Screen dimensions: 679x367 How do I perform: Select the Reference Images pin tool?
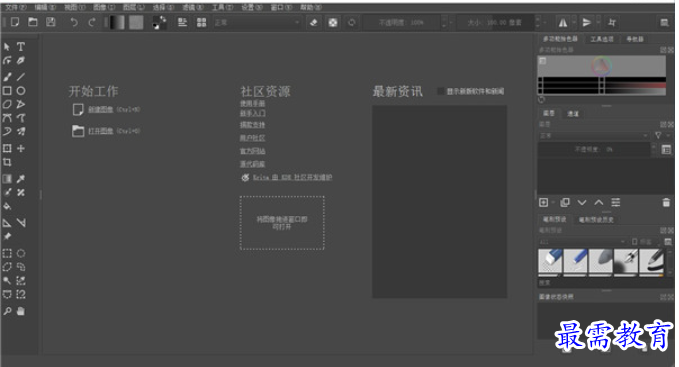pyautogui.click(x=7, y=236)
